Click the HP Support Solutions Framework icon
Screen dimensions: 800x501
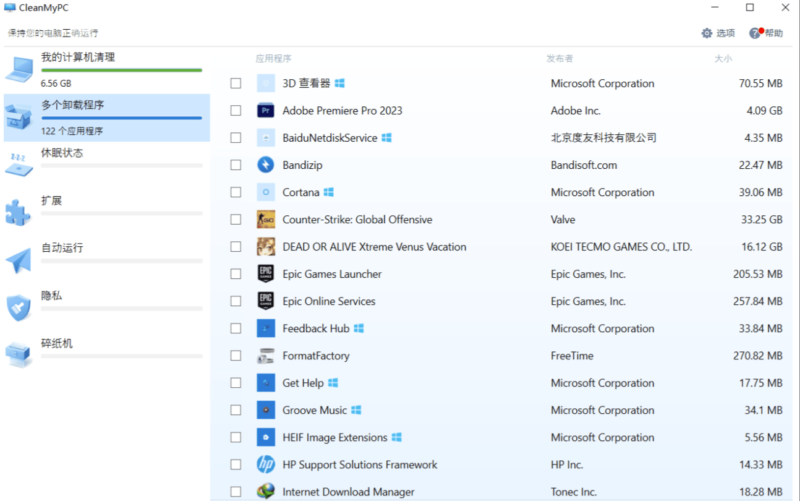click(265, 465)
